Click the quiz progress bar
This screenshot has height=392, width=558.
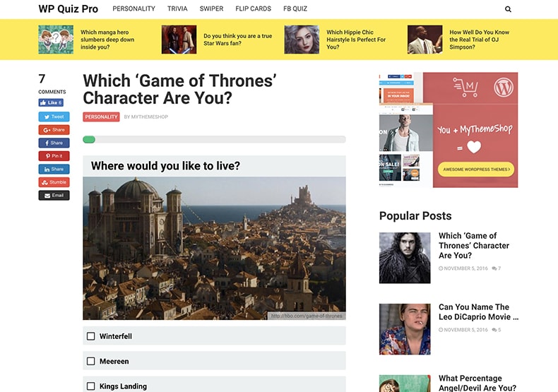214,139
